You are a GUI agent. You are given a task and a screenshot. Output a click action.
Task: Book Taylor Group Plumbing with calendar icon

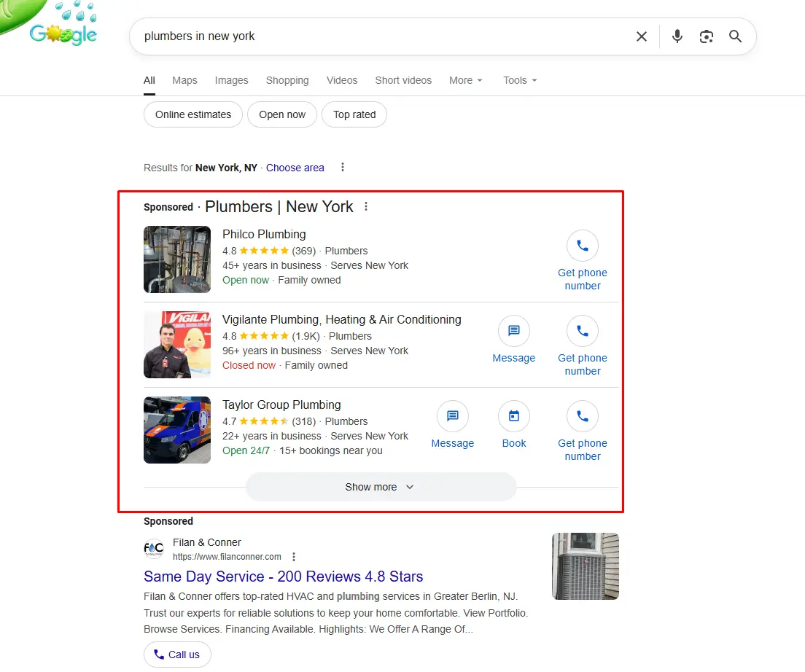(x=513, y=416)
